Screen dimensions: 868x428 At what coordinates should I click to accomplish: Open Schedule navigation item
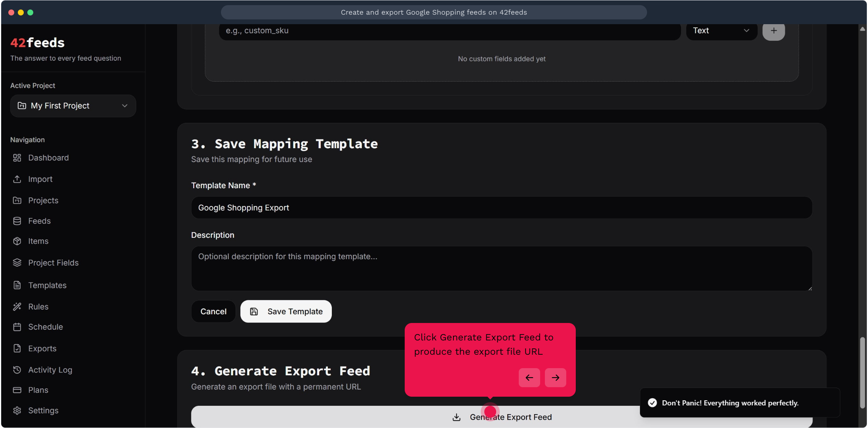45,327
